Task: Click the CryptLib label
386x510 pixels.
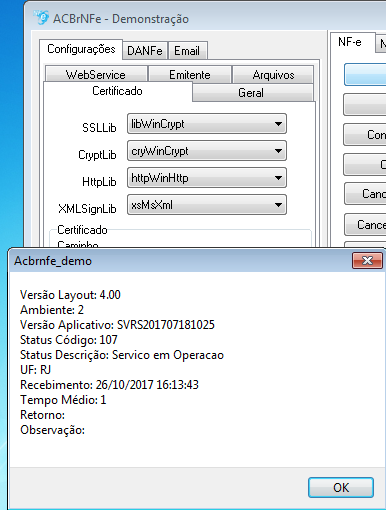Action: (97, 155)
